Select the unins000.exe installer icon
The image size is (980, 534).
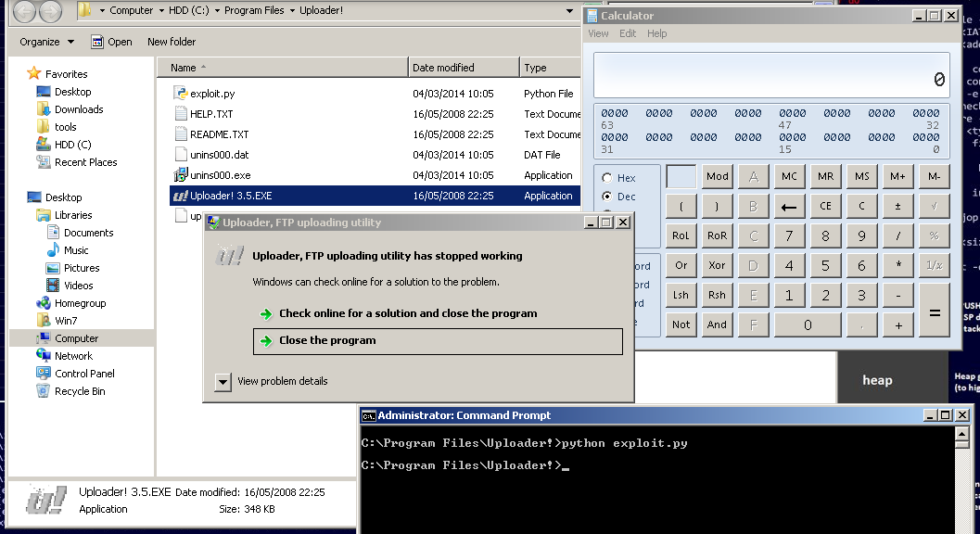coord(181,175)
